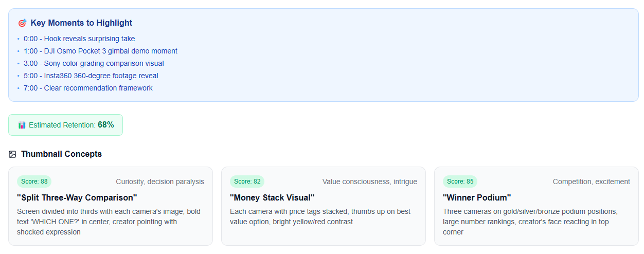Jump to 3:00 Sony color grading comparison
The width and height of the screenshot is (644, 254).
pos(94,63)
